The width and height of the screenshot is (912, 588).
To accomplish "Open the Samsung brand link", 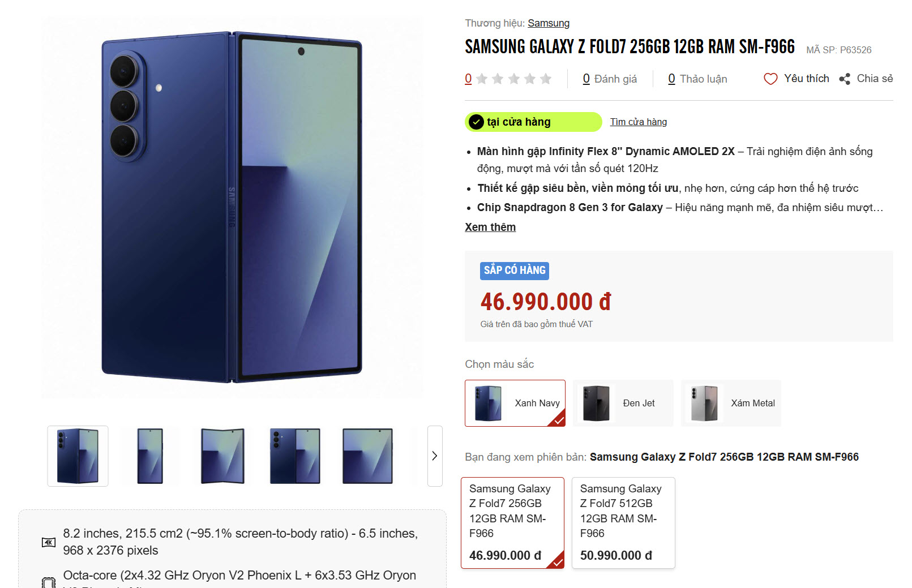I will pos(549,23).
